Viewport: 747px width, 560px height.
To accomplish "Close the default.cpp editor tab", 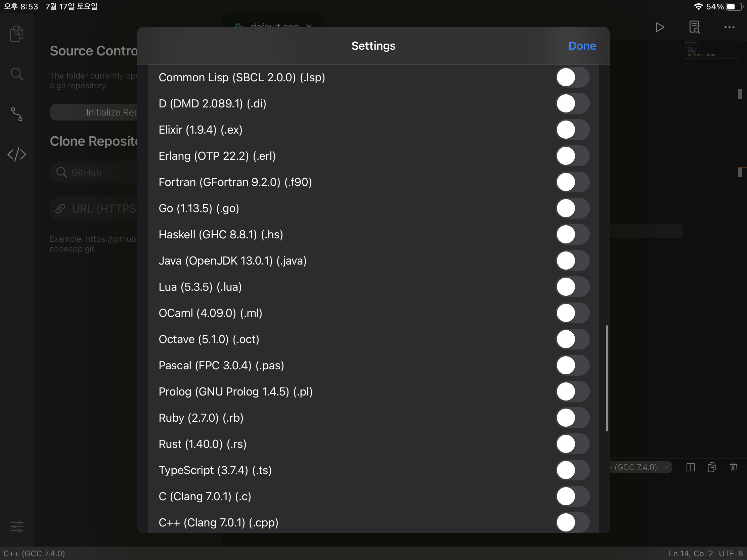I will tap(309, 26).
